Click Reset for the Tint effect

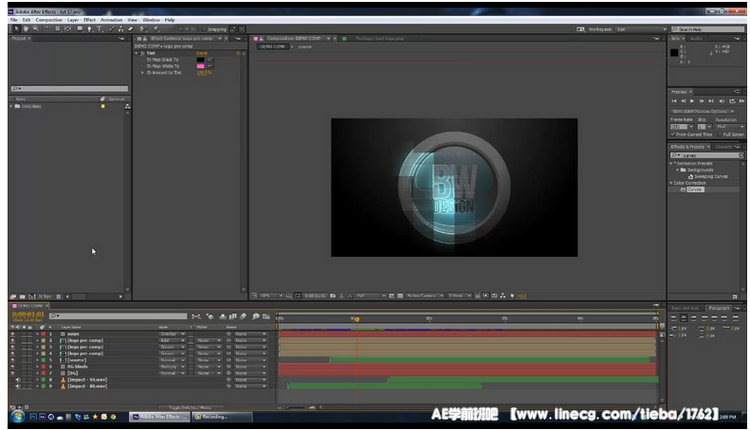click(202, 53)
